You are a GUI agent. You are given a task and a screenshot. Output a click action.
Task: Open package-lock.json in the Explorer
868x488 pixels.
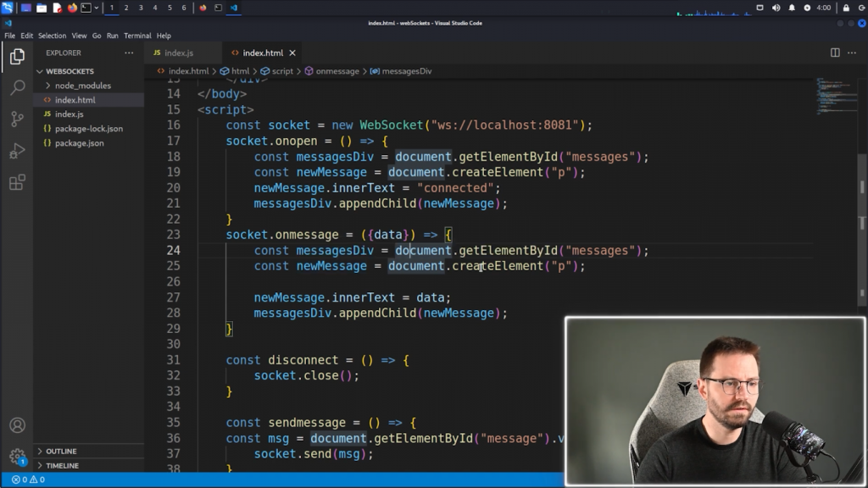[88, 129]
